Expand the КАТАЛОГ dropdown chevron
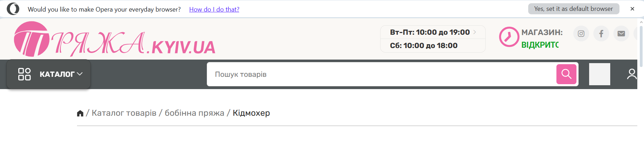This screenshot has width=644, height=141. point(79,74)
